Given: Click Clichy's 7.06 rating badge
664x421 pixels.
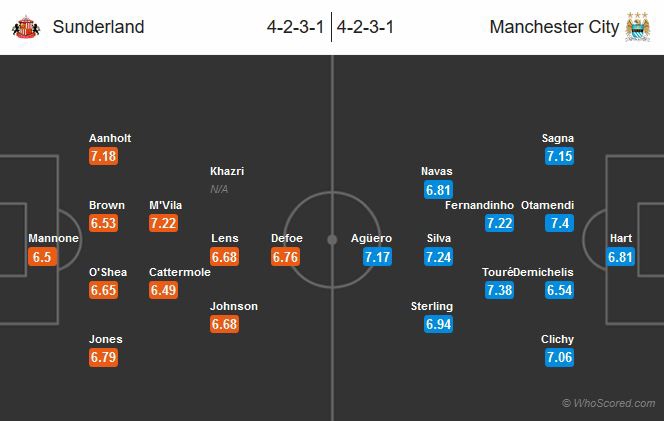Looking at the screenshot, I should 560,357.
